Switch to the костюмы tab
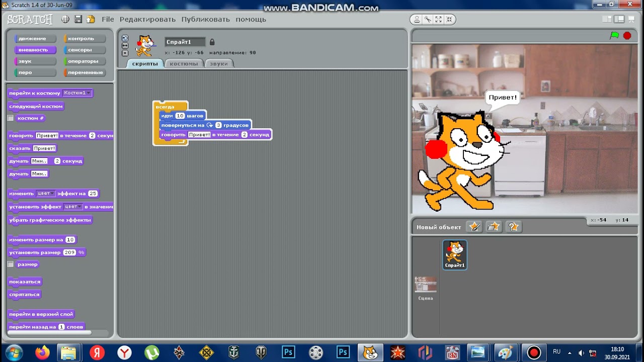644x362 pixels. [184, 64]
